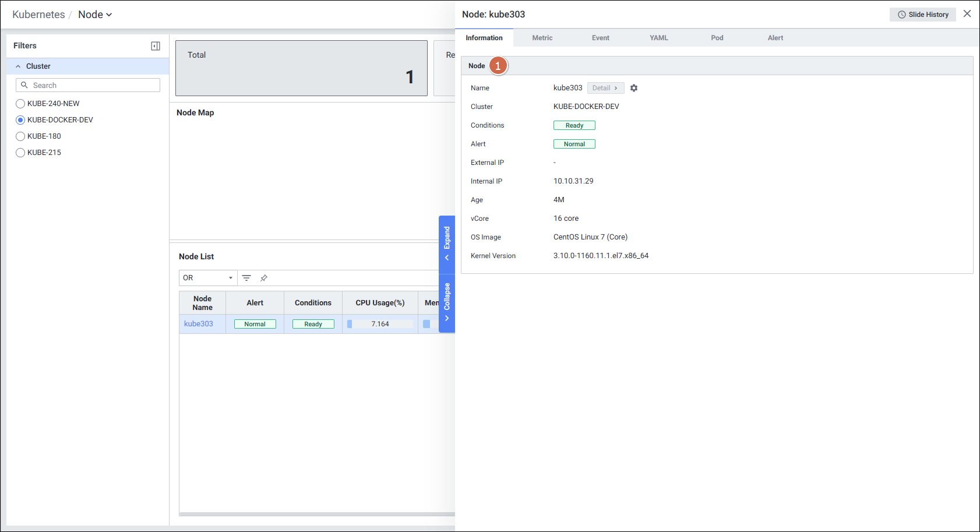The height and width of the screenshot is (532, 980).
Task: Click the Slide History button
Action: pos(922,15)
